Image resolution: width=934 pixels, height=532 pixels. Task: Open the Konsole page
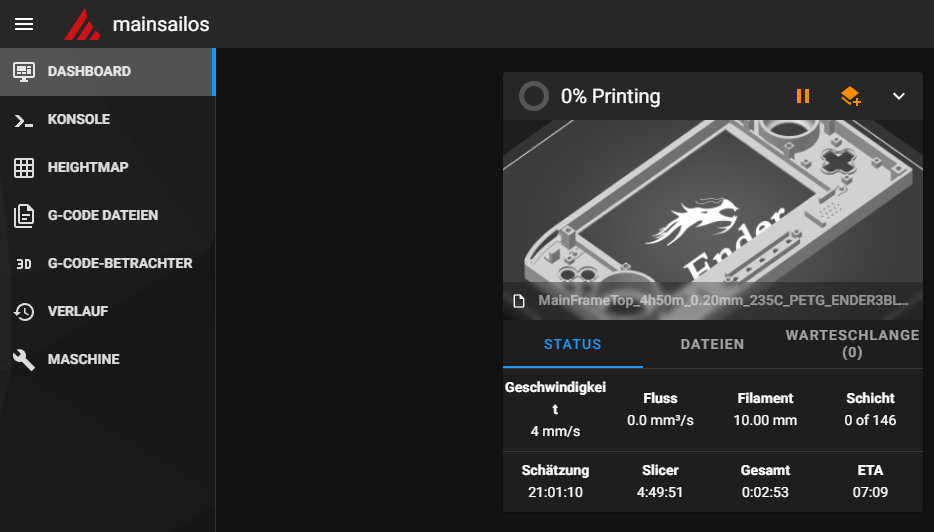click(x=107, y=119)
